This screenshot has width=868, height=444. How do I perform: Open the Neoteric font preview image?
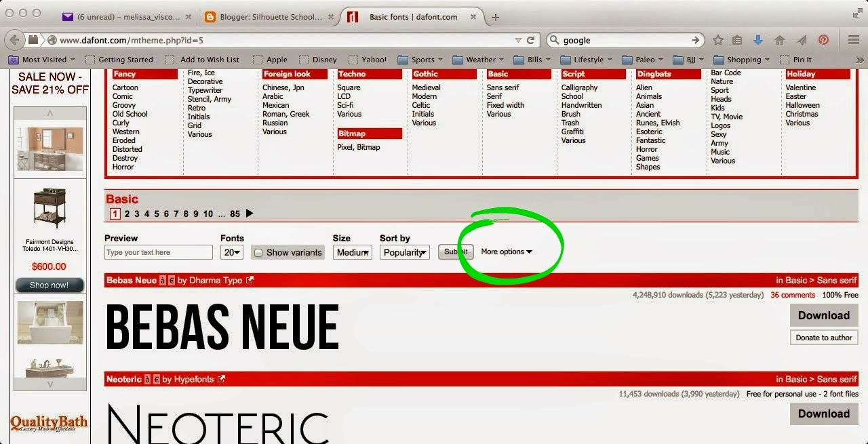click(x=218, y=424)
